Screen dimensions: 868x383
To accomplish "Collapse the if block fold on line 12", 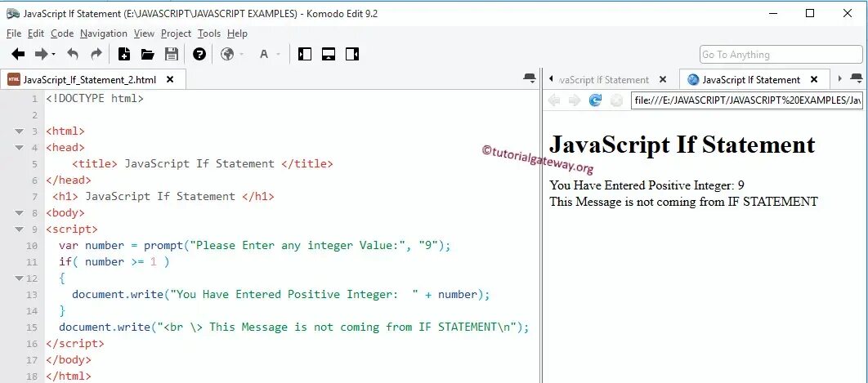I will [x=20, y=278].
